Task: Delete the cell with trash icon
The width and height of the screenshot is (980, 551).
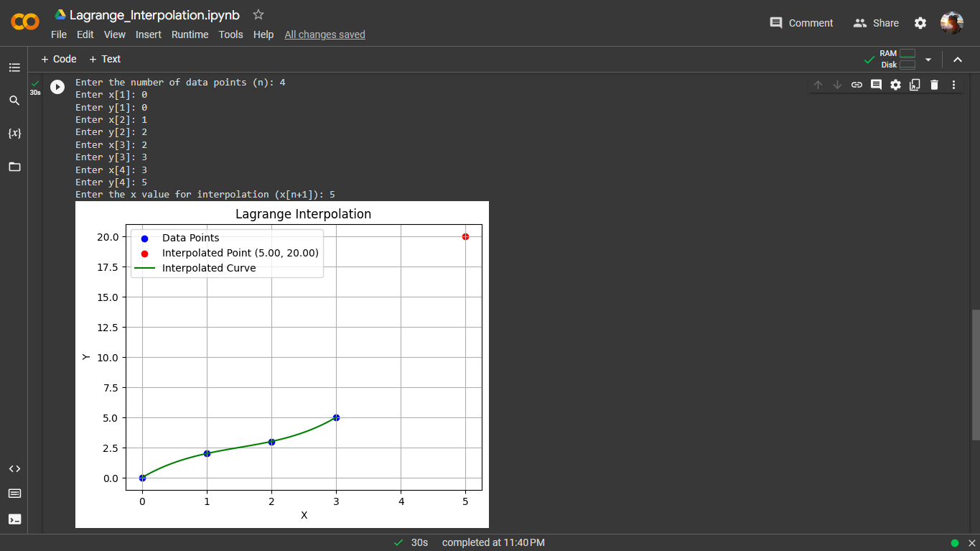Action: (x=934, y=85)
